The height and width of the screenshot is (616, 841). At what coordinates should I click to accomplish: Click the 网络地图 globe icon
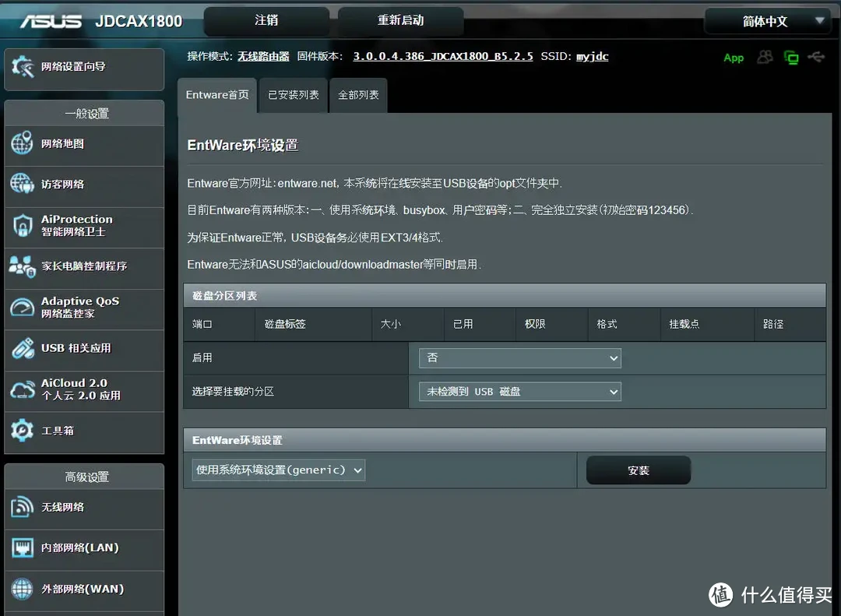click(22, 143)
